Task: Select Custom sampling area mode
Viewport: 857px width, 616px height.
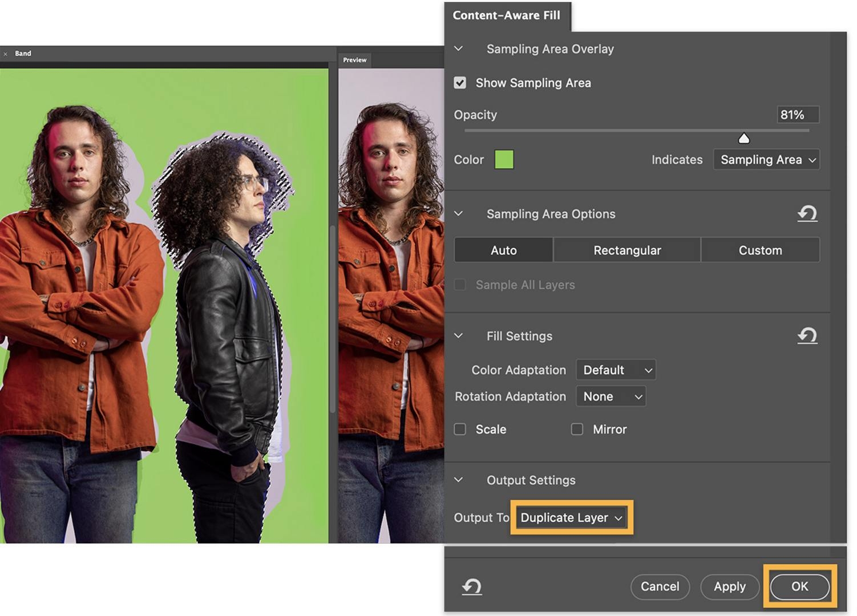Action: (x=760, y=250)
